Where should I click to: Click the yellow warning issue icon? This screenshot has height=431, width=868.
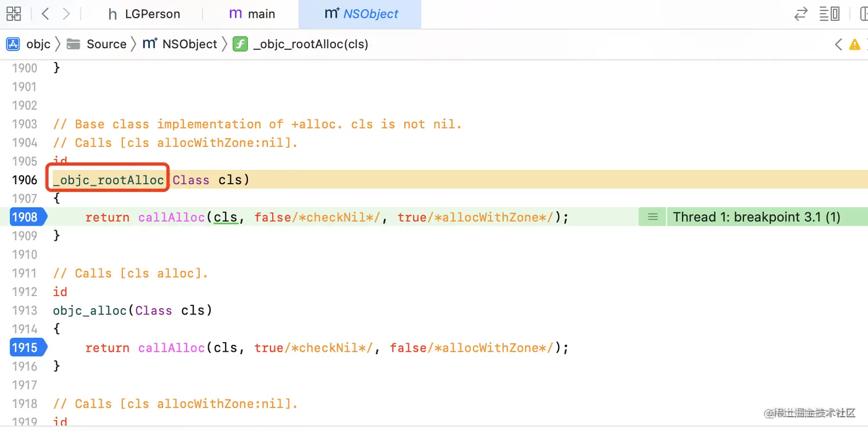pos(855,44)
